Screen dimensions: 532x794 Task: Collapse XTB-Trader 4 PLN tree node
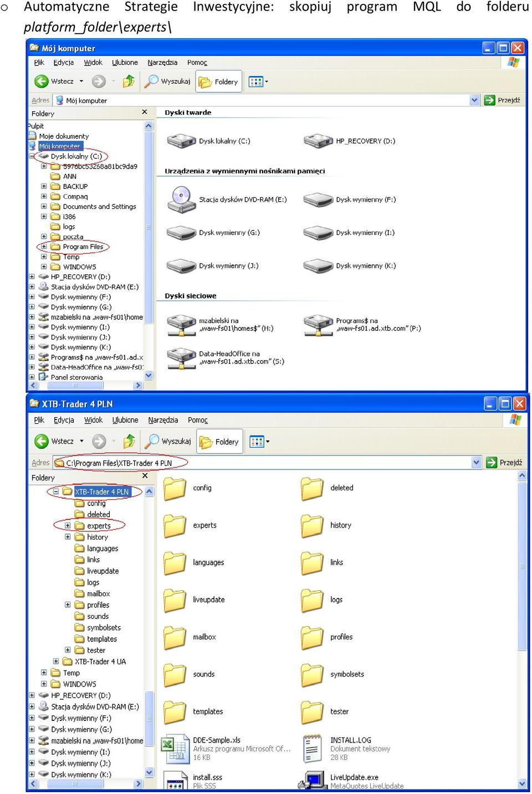[x=56, y=491]
